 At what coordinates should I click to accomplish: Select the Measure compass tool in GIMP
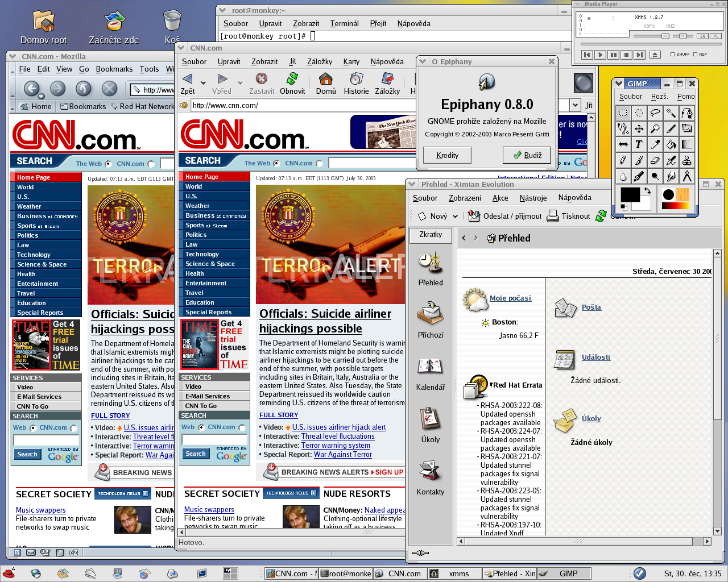click(687, 176)
